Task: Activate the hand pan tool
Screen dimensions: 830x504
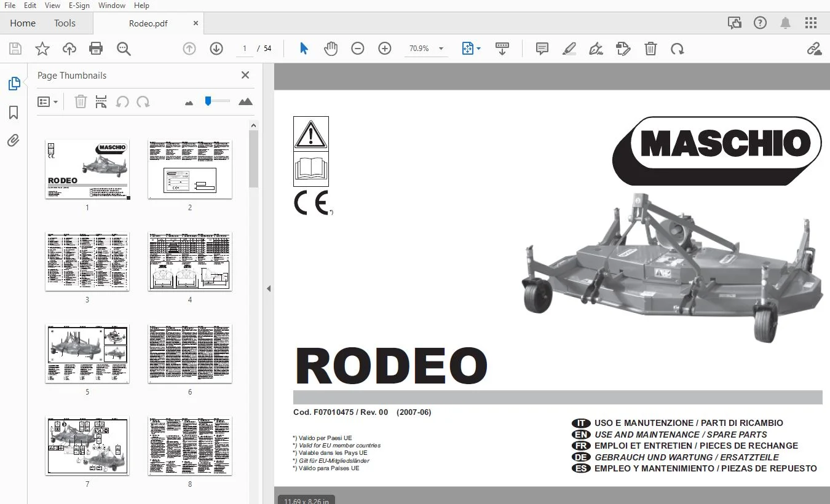Action: [331, 49]
